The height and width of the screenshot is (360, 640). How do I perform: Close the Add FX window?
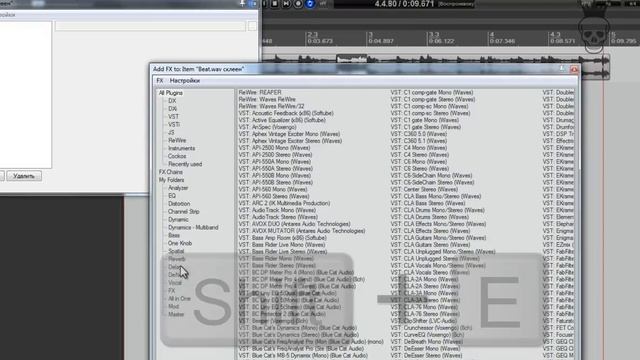[x=574, y=69]
